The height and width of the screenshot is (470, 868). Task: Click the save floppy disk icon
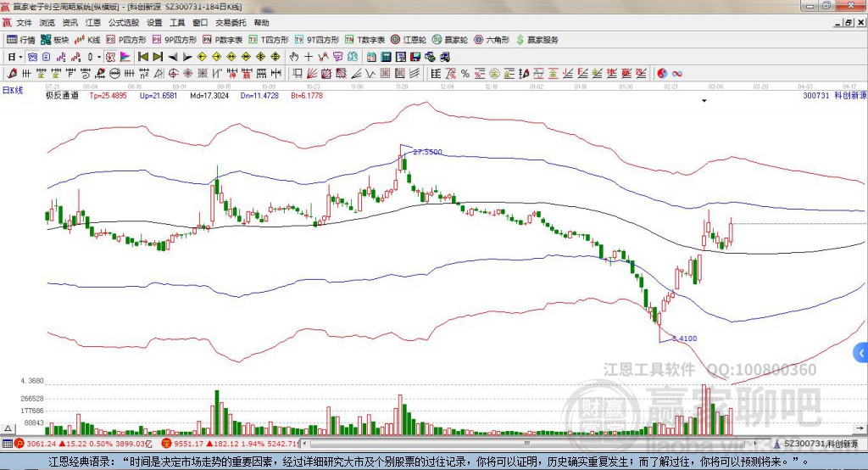415,57
